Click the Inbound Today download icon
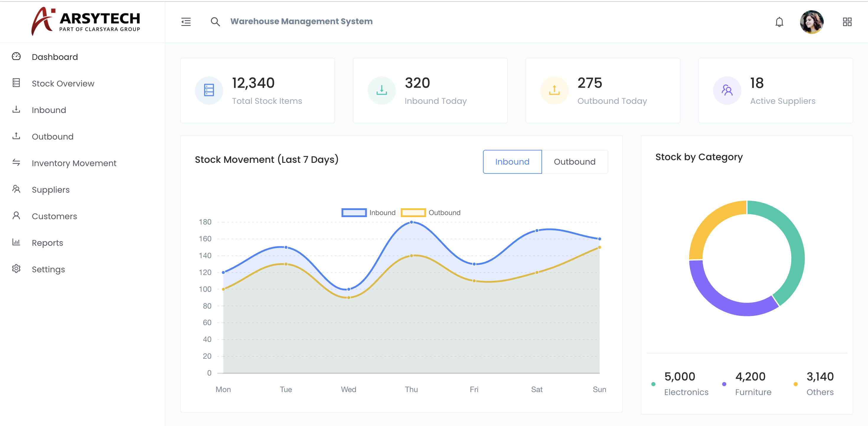The height and width of the screenshot is (426, 868). click(381, 90)
